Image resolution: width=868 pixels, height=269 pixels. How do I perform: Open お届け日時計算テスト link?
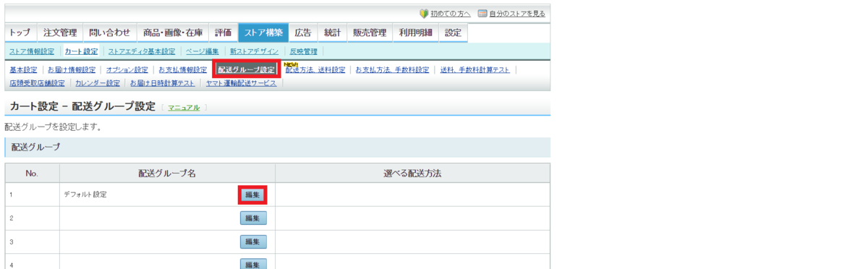163,83
